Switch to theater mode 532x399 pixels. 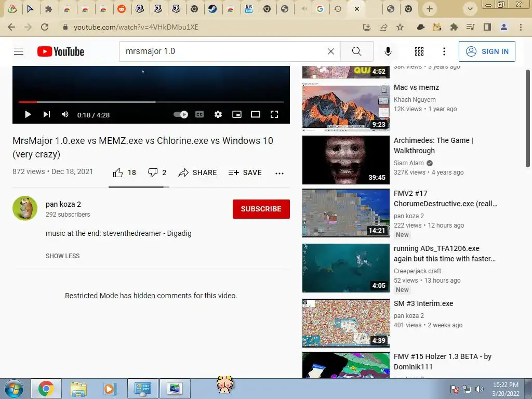(256, 115)
